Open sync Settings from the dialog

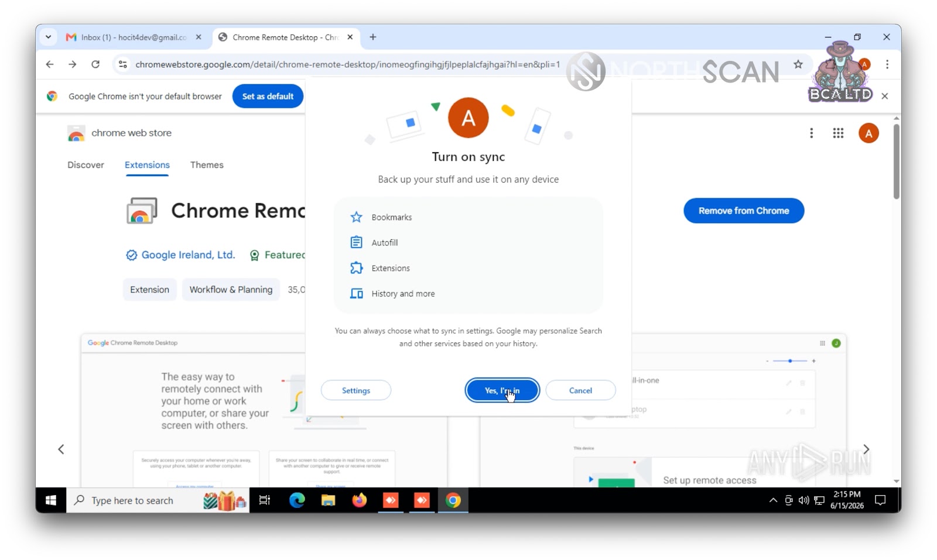[356, 390]
